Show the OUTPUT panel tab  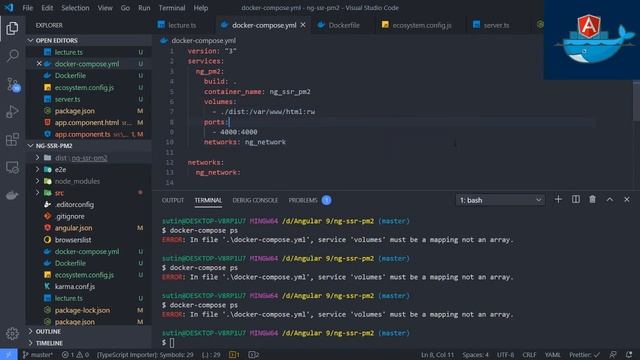pyautogui.click(x=173, y=200)
